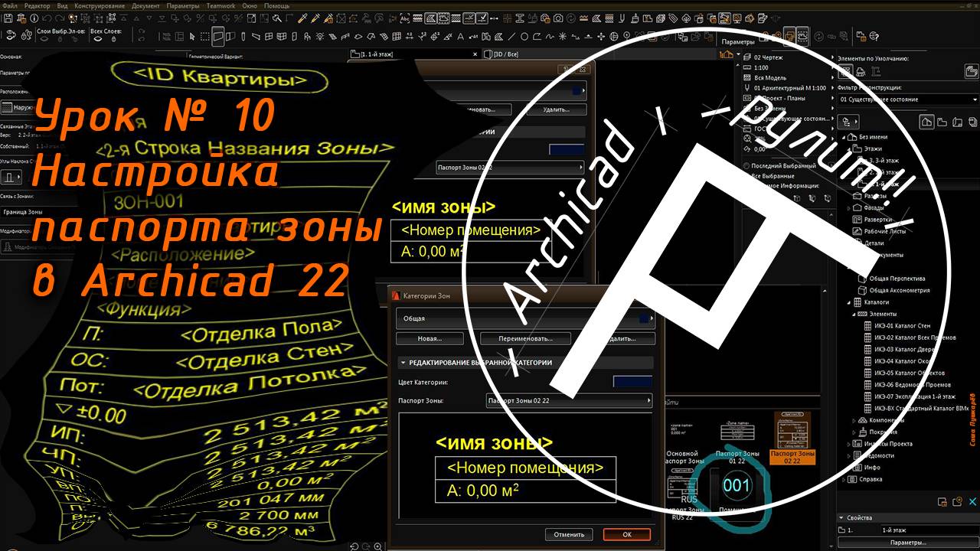
Task: Open the Паспорт Зоны 02 22 dropdown
Action: [x=569, y=400]
